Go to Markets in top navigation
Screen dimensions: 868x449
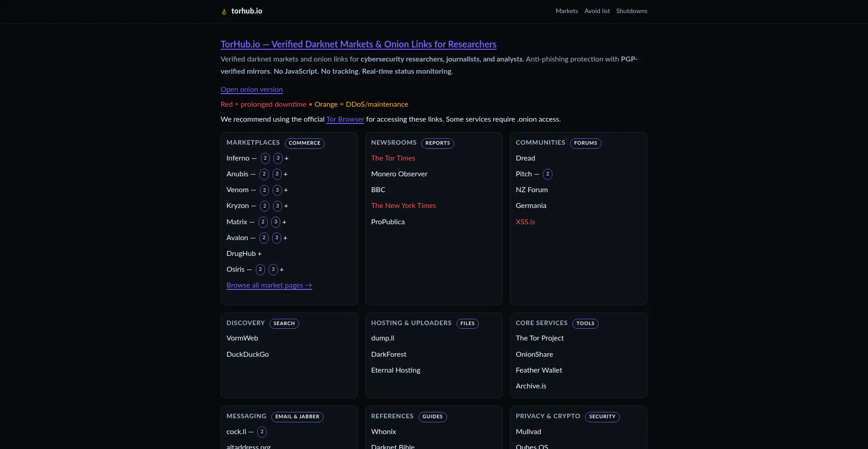pos(567,11)
